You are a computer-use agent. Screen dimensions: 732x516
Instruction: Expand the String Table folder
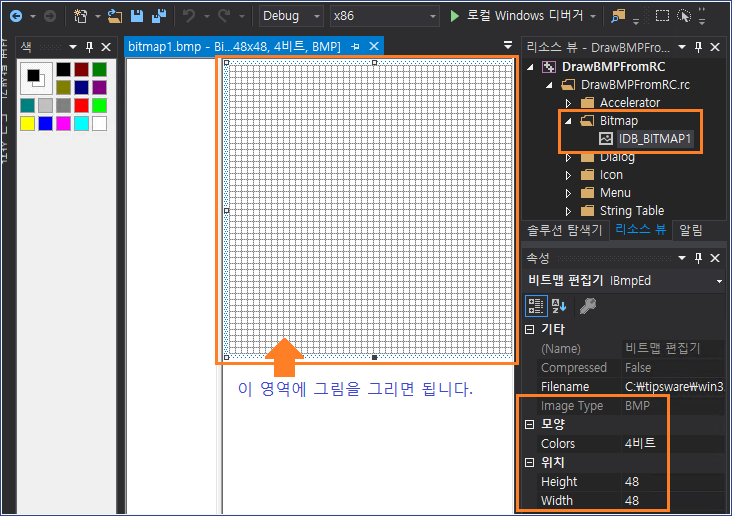click(x=568, y=212)
